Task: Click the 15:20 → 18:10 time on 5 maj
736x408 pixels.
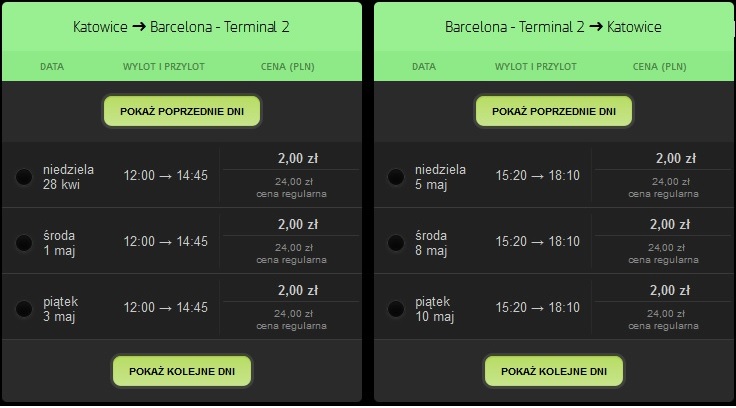Action: 537,176
